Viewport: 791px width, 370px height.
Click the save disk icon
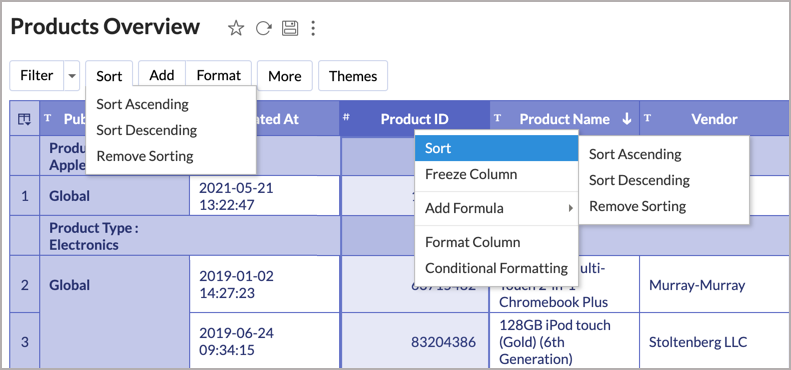pyautogui.click(x=290, y=28)
